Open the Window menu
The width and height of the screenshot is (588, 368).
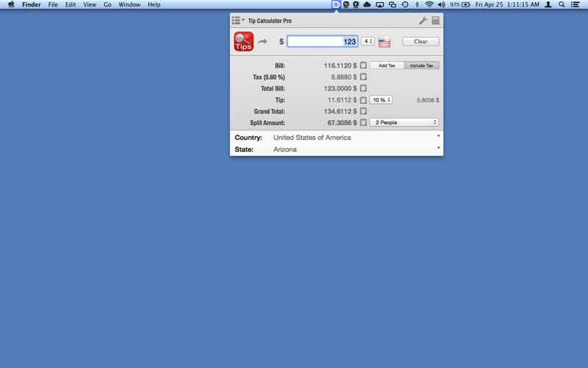pos(129,4)
